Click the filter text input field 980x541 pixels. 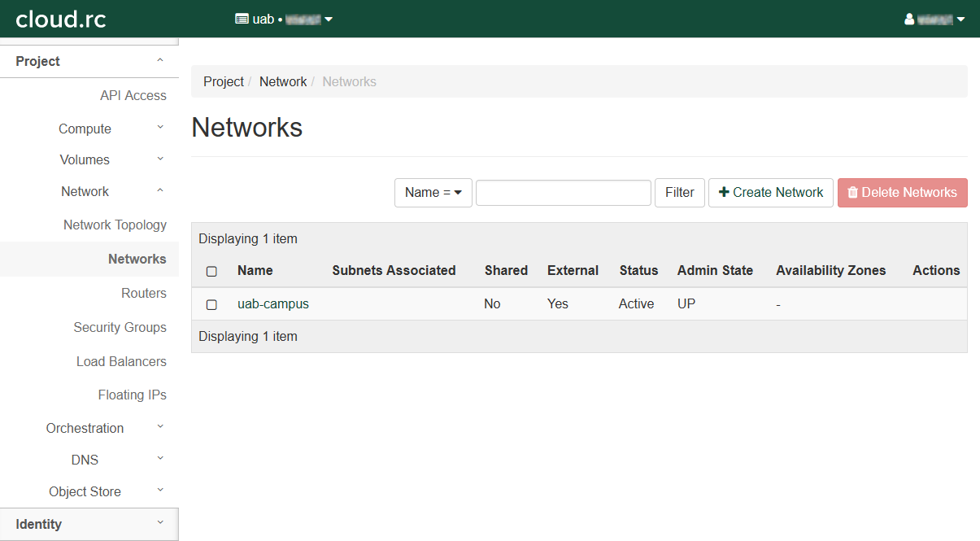(563, 193)
